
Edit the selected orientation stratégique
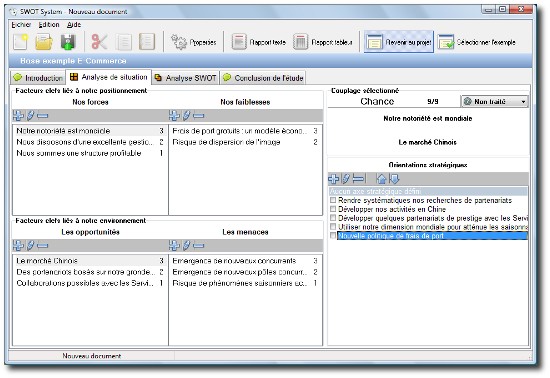point(346,179)
